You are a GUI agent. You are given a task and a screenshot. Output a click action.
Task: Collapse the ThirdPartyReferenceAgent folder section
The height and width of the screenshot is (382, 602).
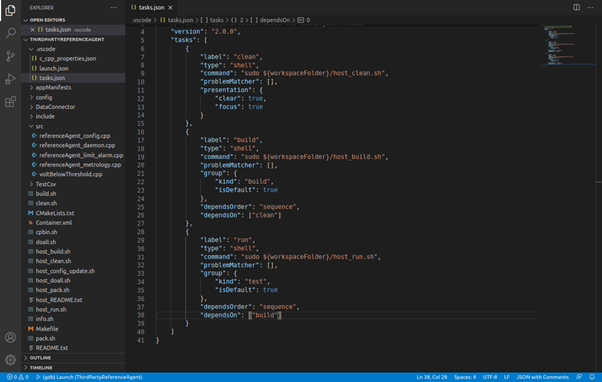67,40
